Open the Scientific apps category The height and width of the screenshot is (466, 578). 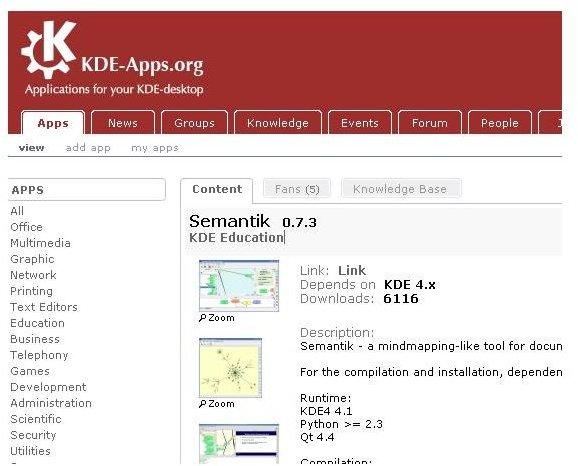[x=36, y=419]
